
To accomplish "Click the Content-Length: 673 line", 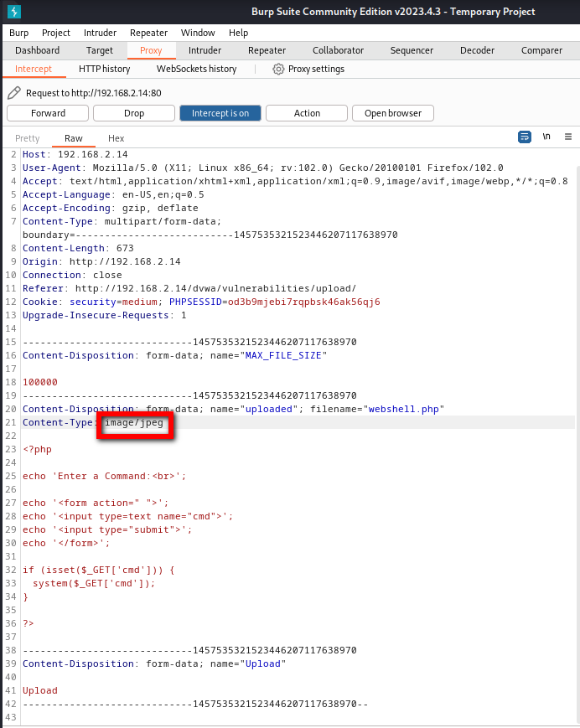I will (x=78, y=249).
